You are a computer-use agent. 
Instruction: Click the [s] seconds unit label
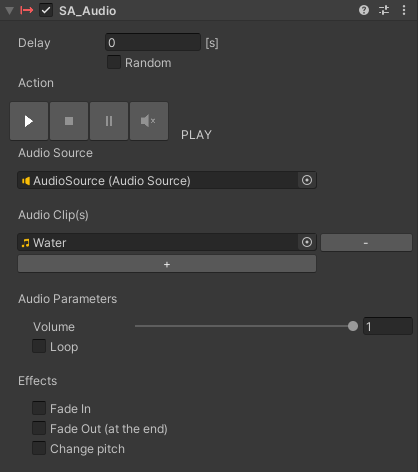pos(212,43)
